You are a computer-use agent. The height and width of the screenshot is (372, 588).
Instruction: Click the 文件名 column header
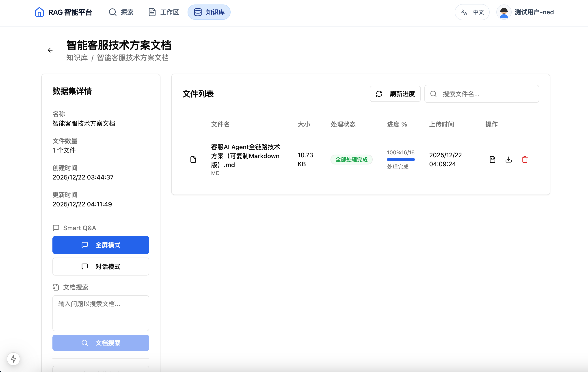click(x=220, y=124)
